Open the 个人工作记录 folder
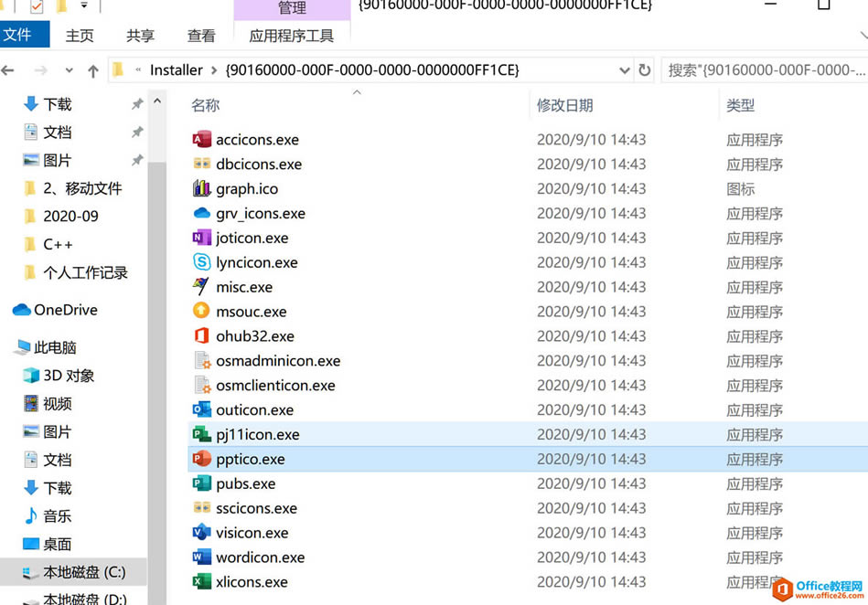Screen dimensions: 868x605 85,272
